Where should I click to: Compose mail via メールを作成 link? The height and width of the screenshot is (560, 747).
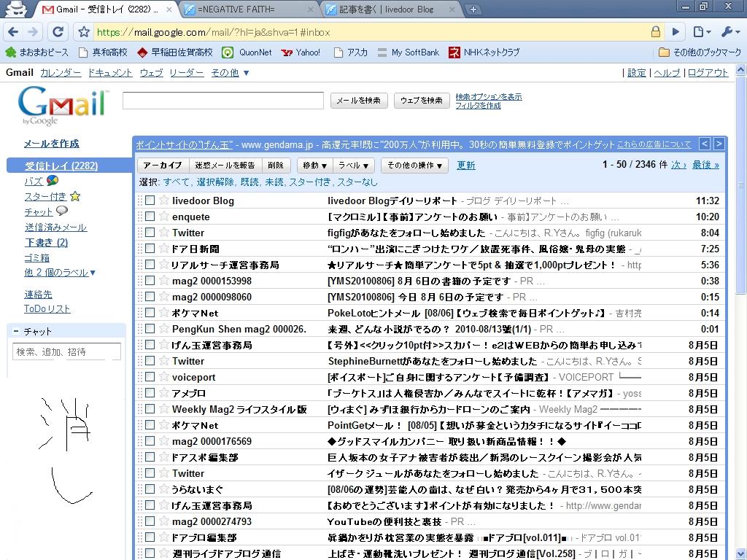coord(52,144)
